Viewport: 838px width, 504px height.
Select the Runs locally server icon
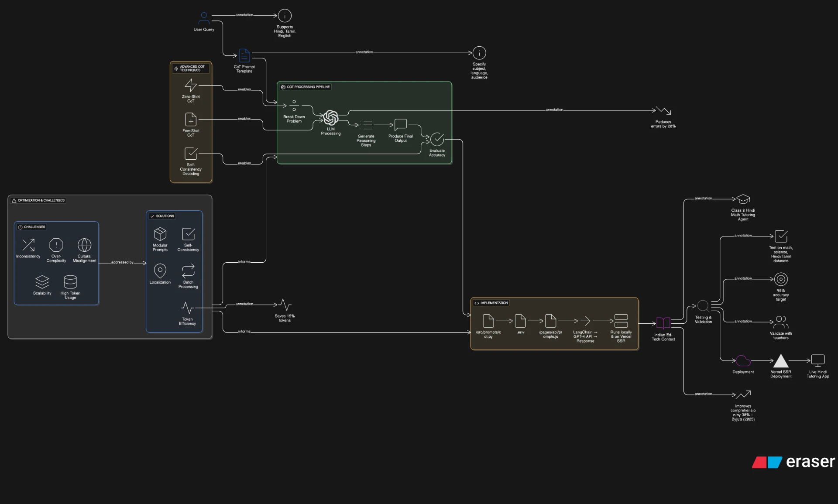(x=621, y=321)
